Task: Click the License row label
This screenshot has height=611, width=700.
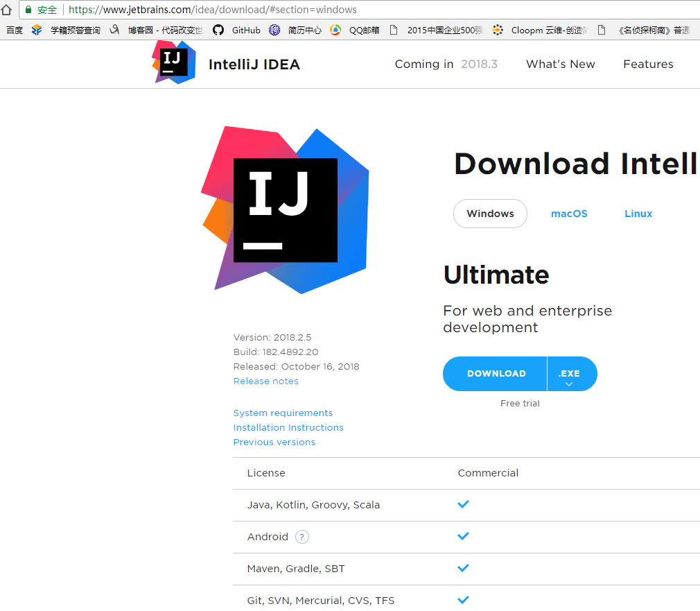Action: (266, 473)
